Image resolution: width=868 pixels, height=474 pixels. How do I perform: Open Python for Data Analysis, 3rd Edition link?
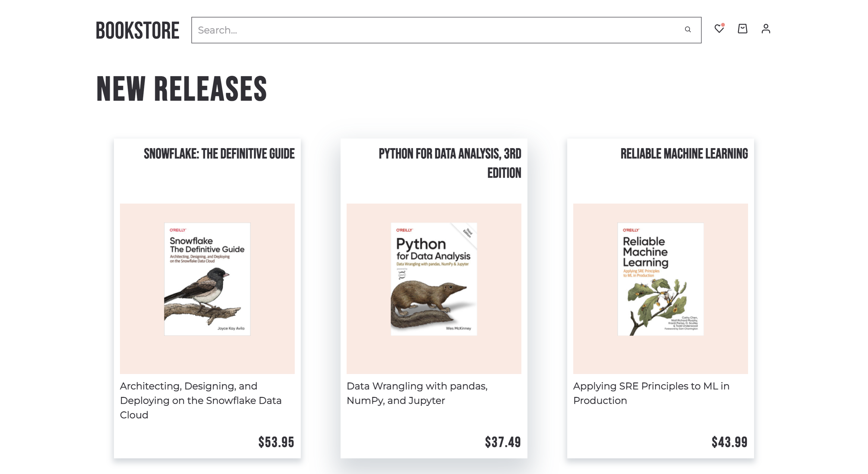click(x=449, y=163)
